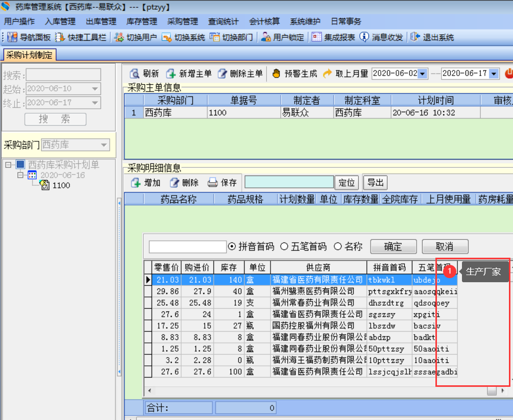Image resolution: width=513 pixels, height=420 pixels.
Task: Open the 系统维护 menu
Action: click(305, 21)
